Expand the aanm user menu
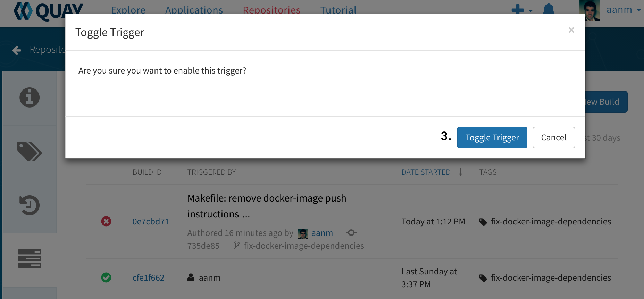Viewport: 644px width, 299px height. coord(624,10)
